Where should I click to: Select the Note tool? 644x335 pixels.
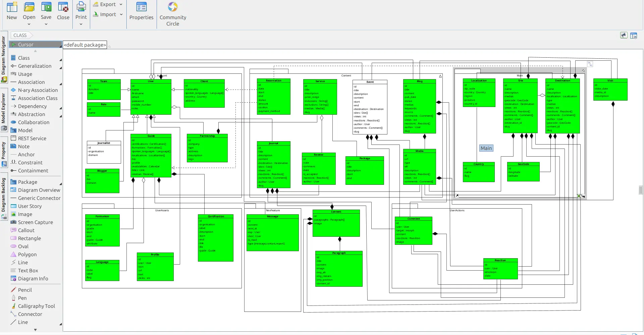(23, 147)
